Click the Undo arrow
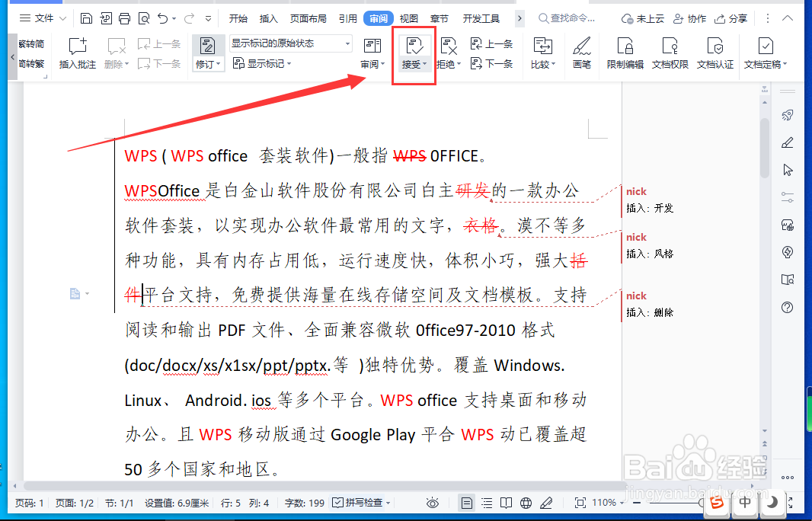 coord(162,18)
